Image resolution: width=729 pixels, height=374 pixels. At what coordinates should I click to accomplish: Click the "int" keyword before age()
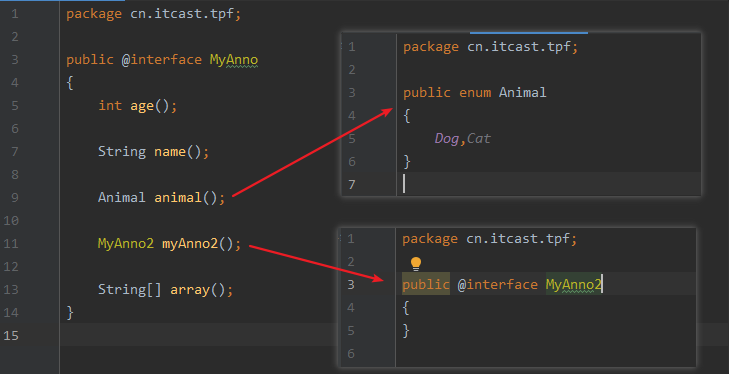110,106
